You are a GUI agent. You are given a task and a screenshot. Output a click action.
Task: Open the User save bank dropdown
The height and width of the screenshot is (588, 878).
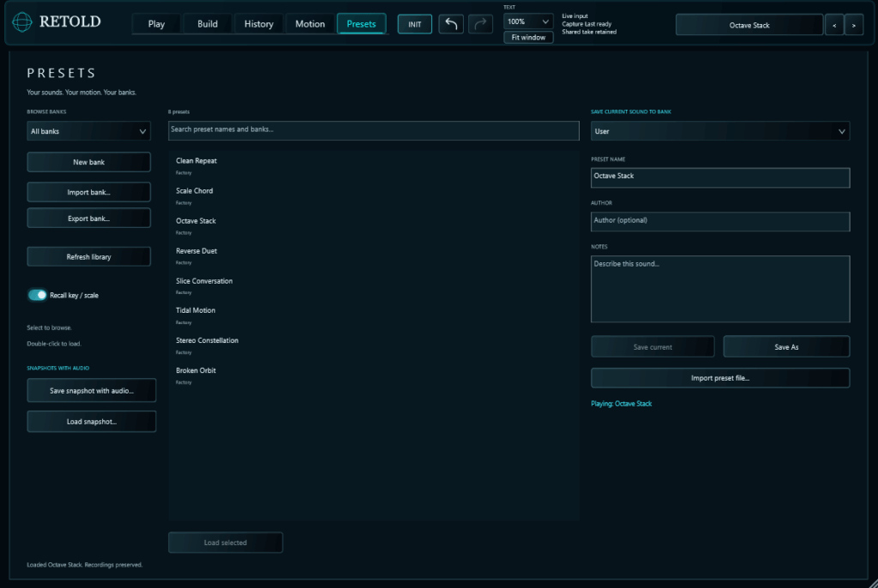pyautogui.click(x=720, y=131)
